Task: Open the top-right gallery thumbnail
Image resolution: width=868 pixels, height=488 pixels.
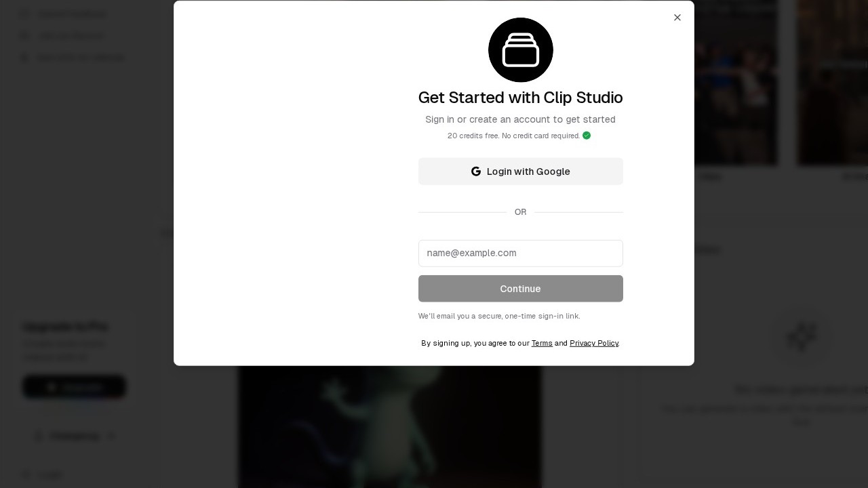Action: point(832,83)
